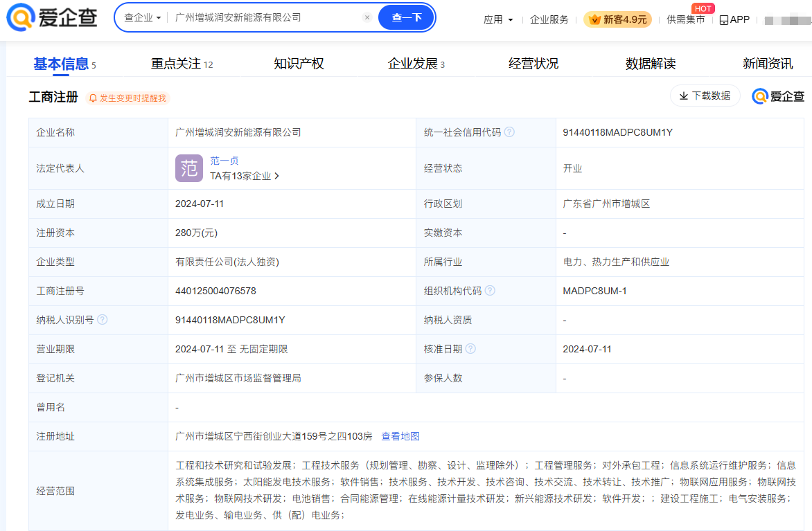Click the HOT badge above 供需集市
The image size is (812, 531).
(x=703, y=9)
